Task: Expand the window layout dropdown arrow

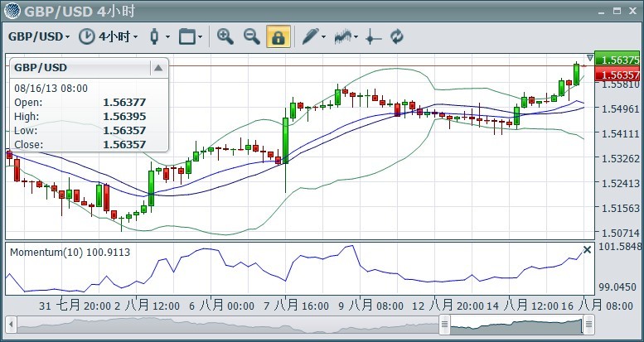Action: [x=200, y=37]
